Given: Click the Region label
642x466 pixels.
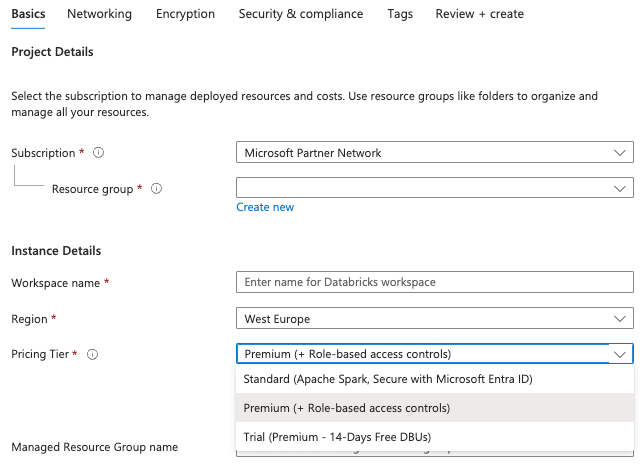Looking at the screenshot, I should pos(29,319).
